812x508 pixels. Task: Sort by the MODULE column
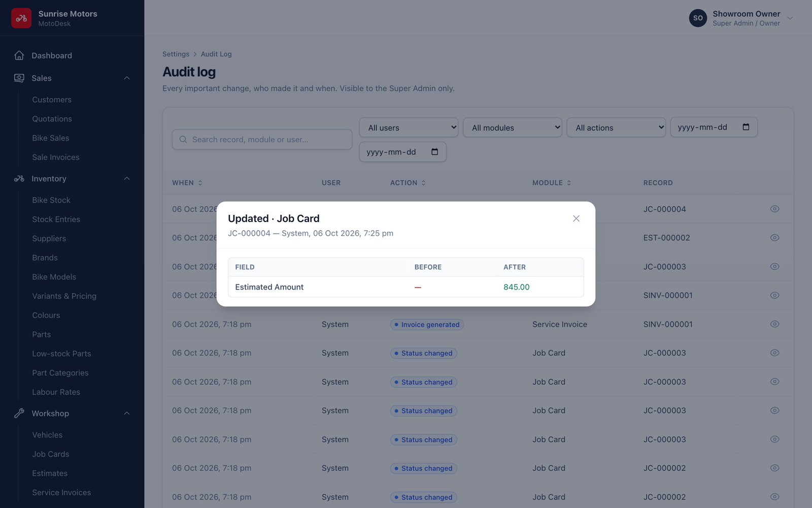point(552,183)
